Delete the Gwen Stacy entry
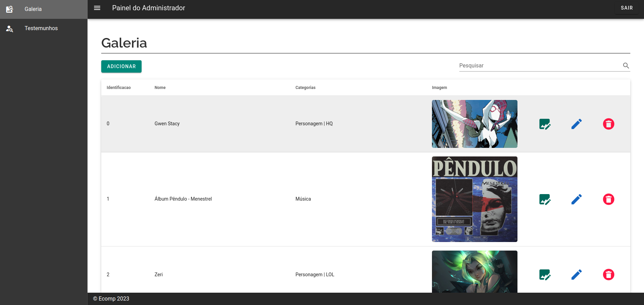The width and height of the screenshot is (644, 305). point(608,124)
